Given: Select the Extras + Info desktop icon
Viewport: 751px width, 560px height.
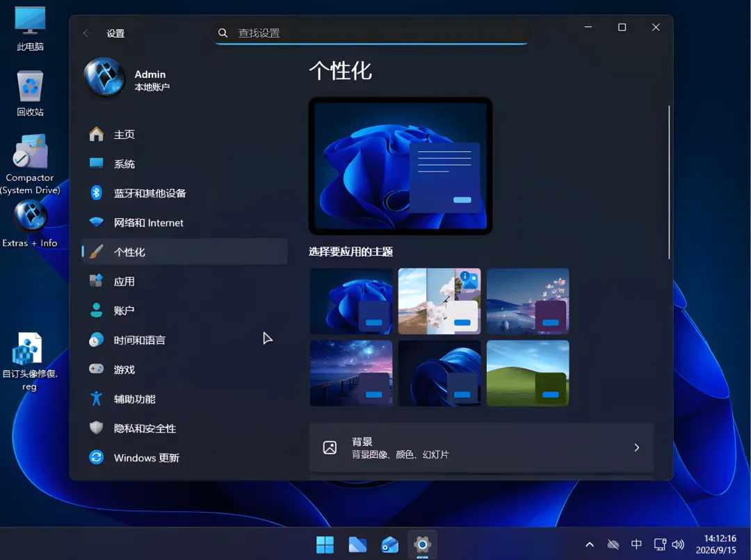Looking at the screenshot, I should [30, 224].
